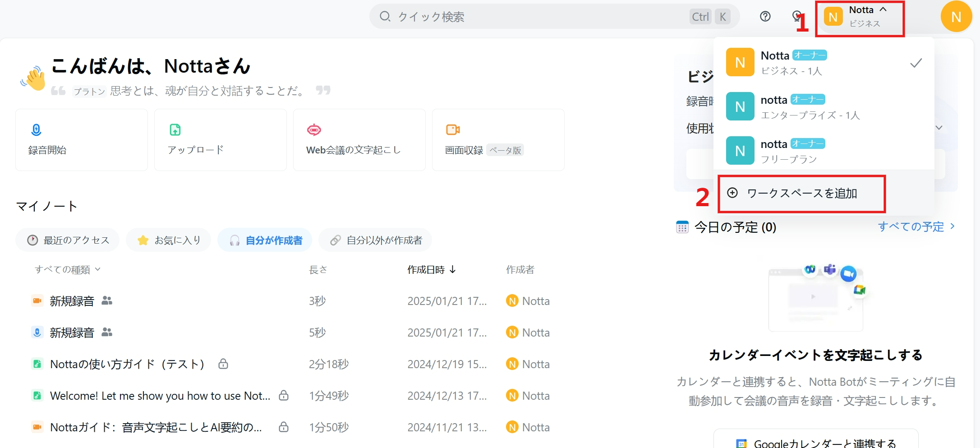Select the 自分が作成者 tab
The height and width of the screenshot is (448, 980).
[265, 240]
